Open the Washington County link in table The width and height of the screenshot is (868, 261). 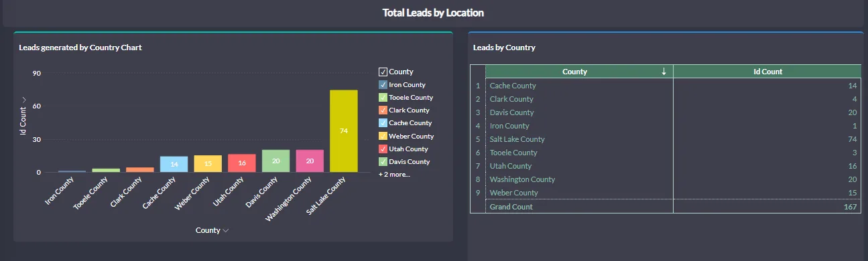(x=522, y=179)
